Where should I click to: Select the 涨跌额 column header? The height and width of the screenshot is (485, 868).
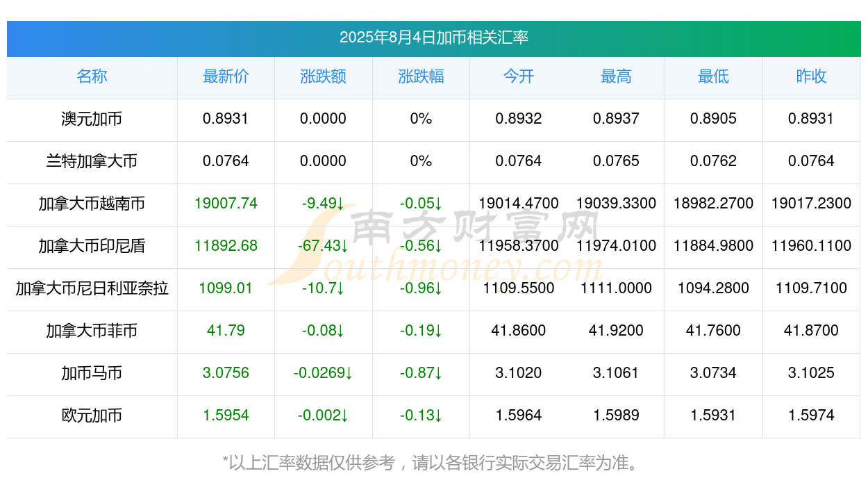click(x=323, y=76)
